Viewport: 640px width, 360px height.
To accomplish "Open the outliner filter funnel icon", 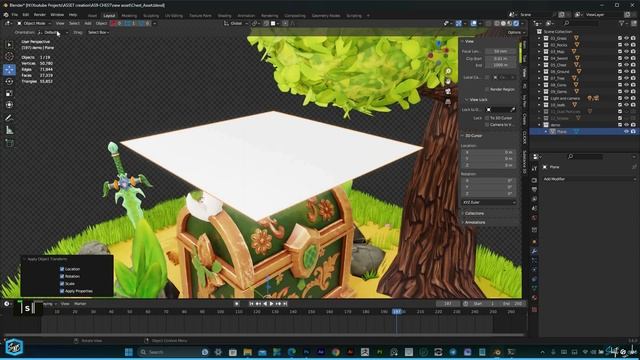I will 622,24.
